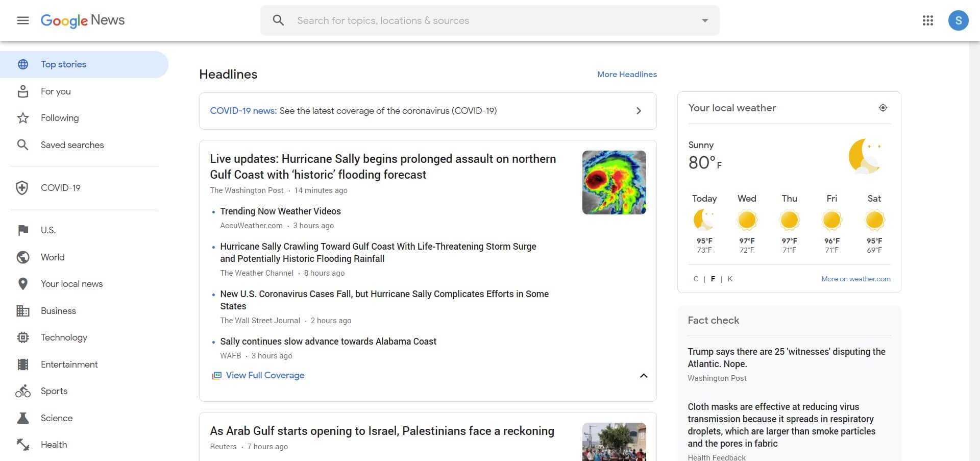
Task: Click the Google News logo
Action: pos(83,20)
